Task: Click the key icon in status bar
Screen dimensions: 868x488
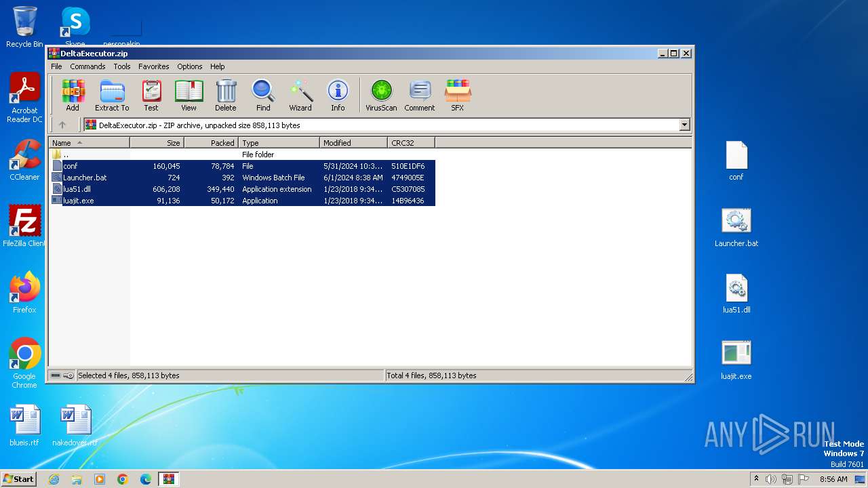Action: pos(68,375)
